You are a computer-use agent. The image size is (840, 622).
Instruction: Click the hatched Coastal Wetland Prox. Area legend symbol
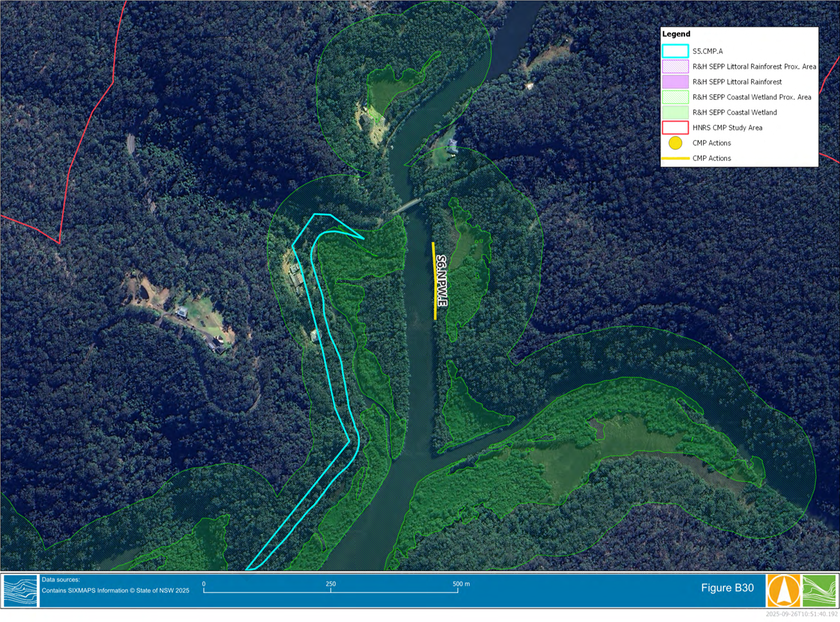point(675,97)
